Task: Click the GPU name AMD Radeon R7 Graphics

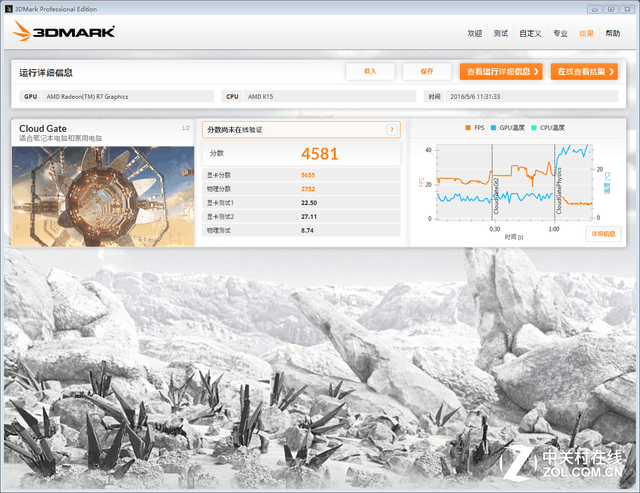Action: (x=87, y=97)
